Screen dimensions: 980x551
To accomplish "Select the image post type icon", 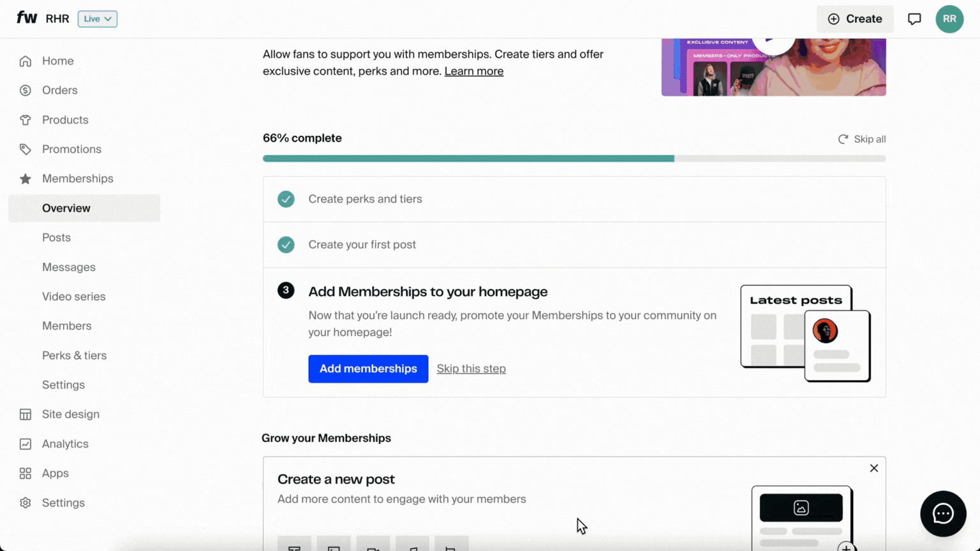I will coord(334,547).
